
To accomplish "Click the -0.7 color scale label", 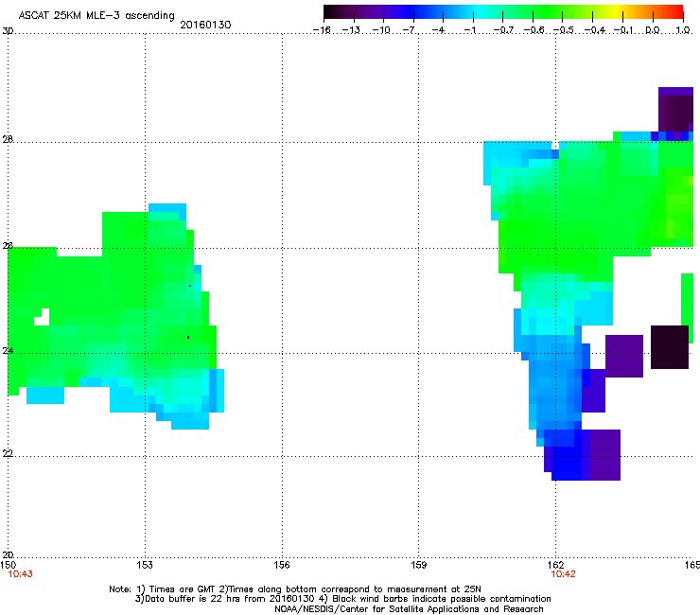I will click(503, 30).
